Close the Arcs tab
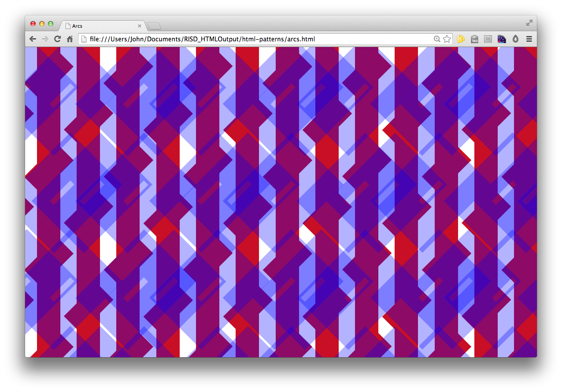The image size is (562, 392). pyautogui.click(x=140, y=26)
